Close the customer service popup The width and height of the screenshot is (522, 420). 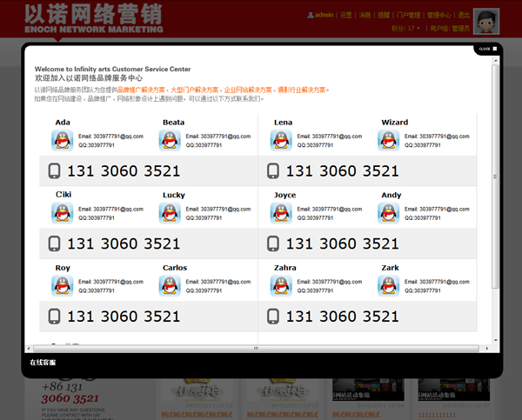[488, 49]
